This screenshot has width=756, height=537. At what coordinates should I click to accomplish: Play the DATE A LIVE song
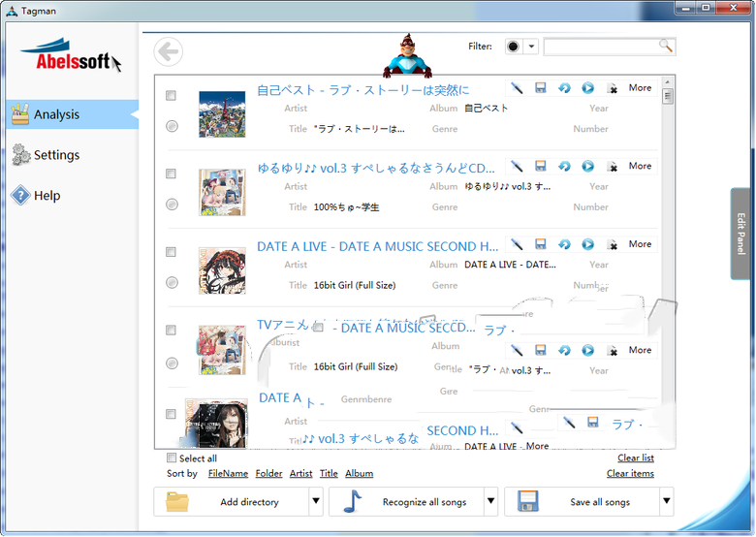587,244
